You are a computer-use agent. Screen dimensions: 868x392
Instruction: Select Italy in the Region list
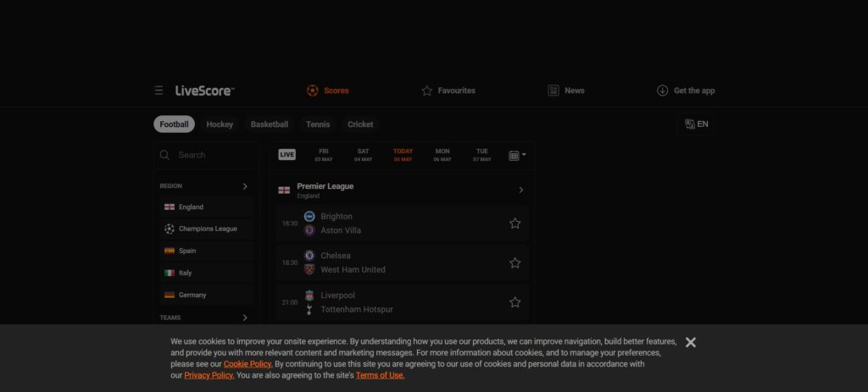[x=207, y=273]
